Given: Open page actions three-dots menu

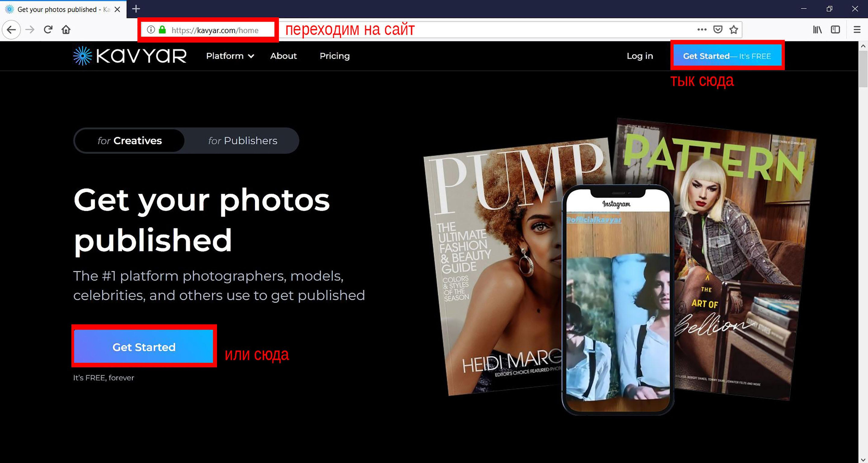Looking at the screenshot, I should pos(702,30).
